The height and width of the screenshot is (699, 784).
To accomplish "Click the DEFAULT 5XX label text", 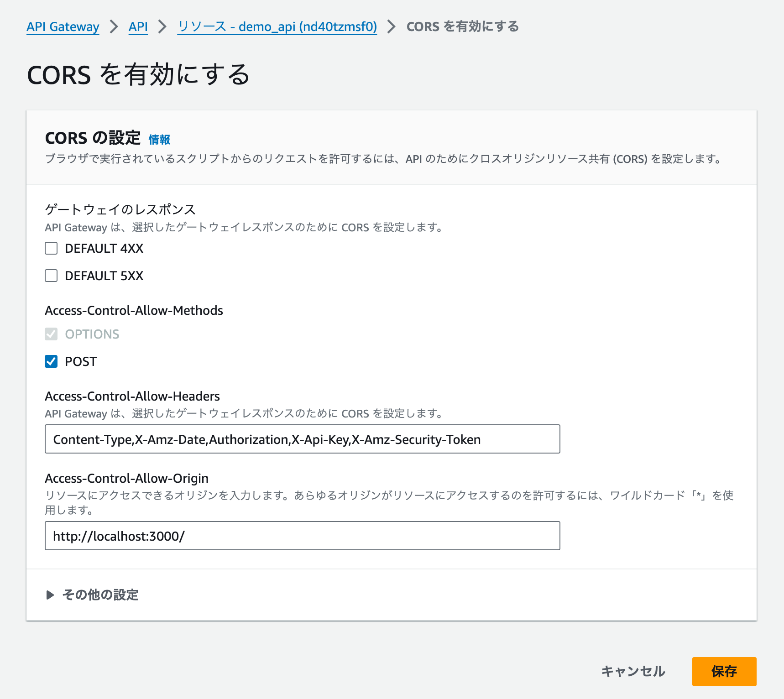I will [x=104, y=276].
